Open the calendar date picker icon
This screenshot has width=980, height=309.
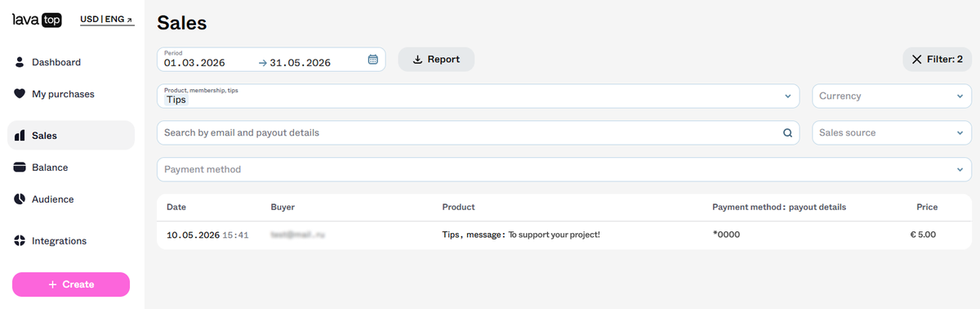pyautogui.click(x=373, y=60)
